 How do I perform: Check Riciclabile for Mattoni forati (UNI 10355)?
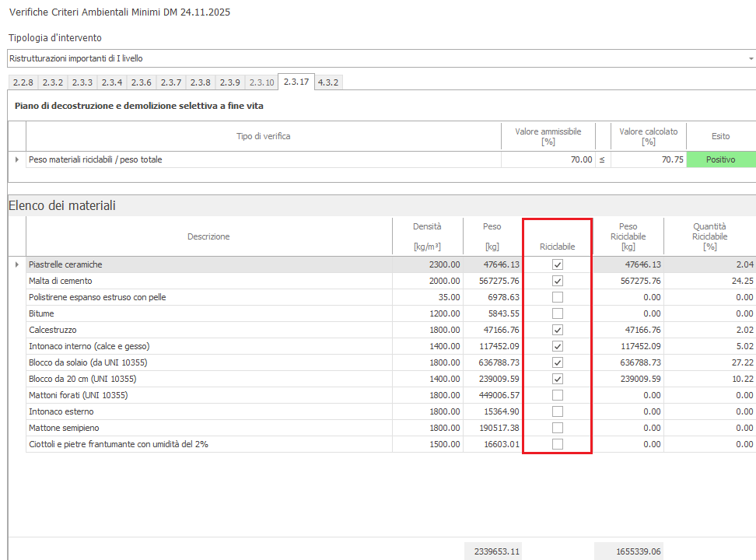point(558,395)
